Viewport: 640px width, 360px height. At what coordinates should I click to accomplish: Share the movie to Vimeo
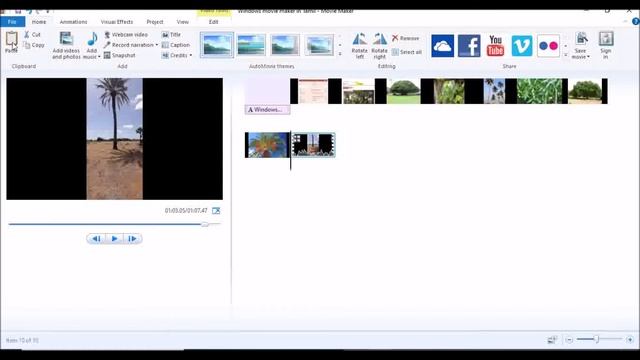pyautogui.click(x=522, y=46)
